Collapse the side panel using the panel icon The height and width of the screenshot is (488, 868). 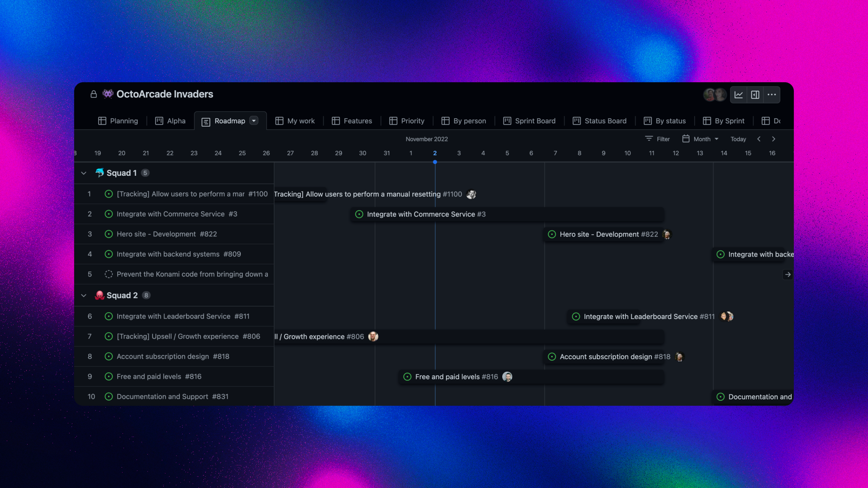[x=755, y=94]
